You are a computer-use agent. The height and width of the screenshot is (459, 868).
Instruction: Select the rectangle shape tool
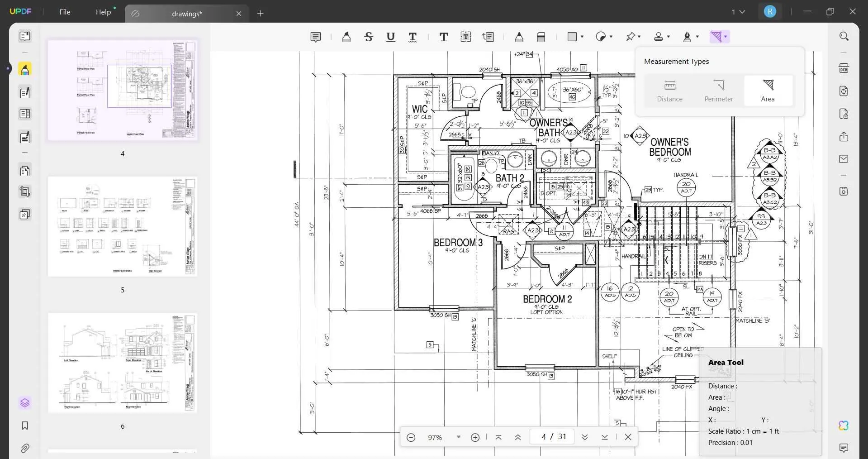point(572,37)
